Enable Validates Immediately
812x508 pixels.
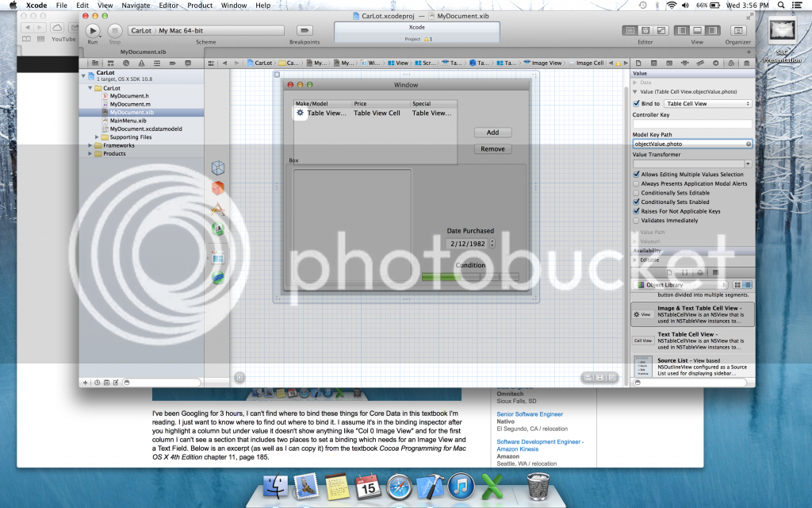tap(637, 221)
